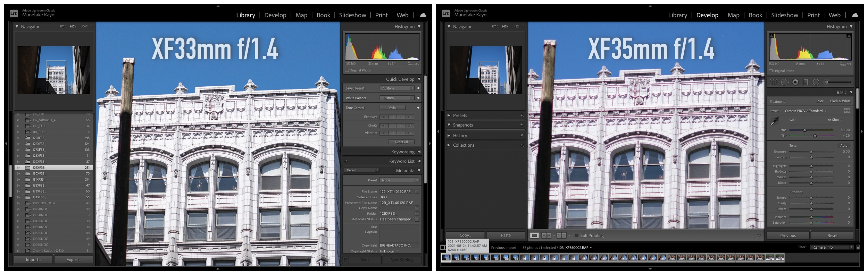The image size is (868, 275).
Task: Add a keyword with the plus icon
Action: pos(346,161)
